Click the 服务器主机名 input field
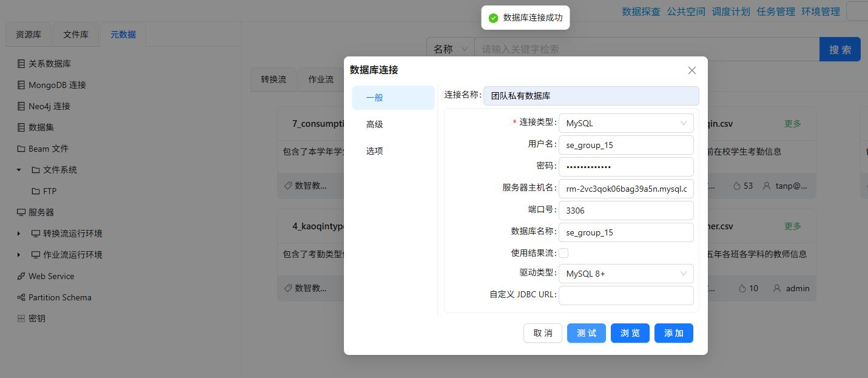 coord(626,189)
